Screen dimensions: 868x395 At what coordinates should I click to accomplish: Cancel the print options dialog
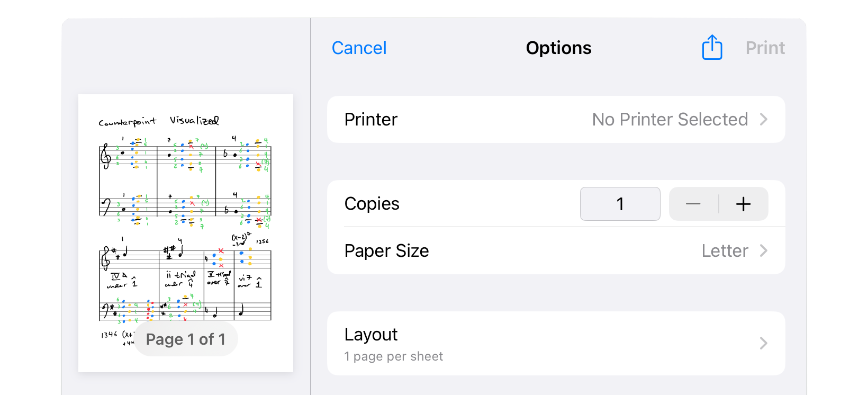[359, 48]
